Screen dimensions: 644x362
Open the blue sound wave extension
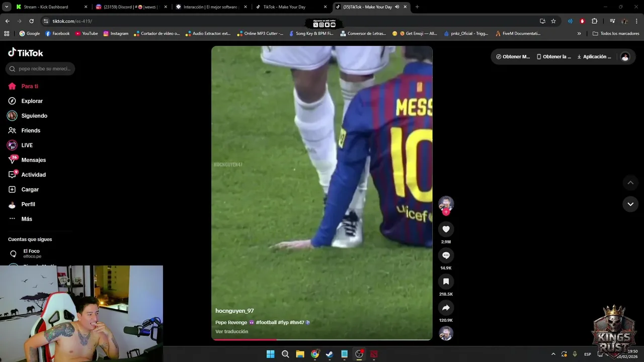(570, 21)
